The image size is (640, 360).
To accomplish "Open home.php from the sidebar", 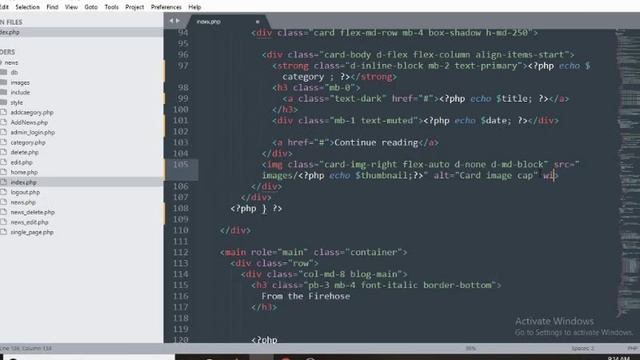I will pyautogui.click(x=24, y=172).
